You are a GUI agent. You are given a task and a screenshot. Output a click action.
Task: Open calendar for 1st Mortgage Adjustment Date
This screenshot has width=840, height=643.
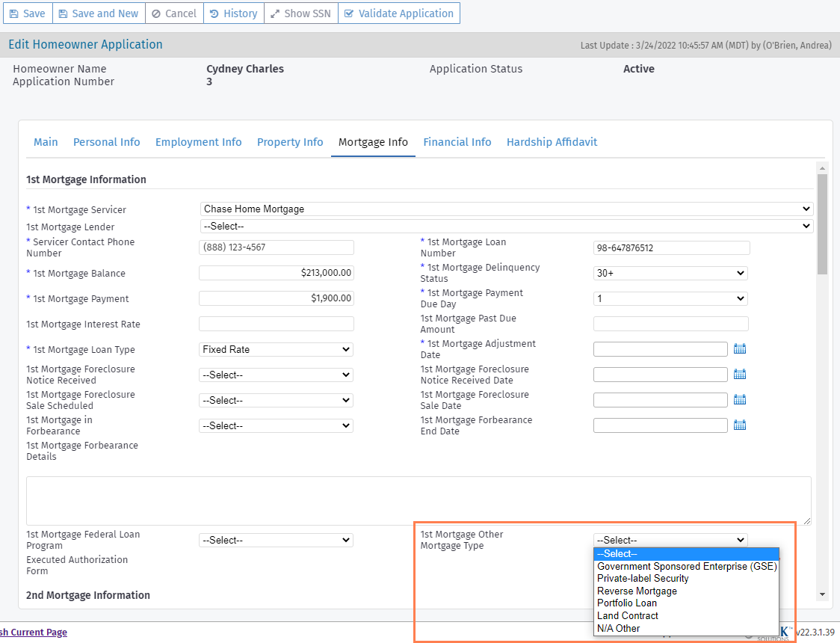click(x=740, y=349)
